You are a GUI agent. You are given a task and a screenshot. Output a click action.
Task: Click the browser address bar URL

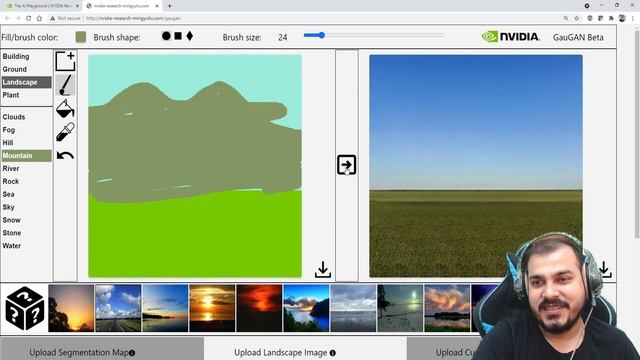pyautogui.click(x=133, y=18)
